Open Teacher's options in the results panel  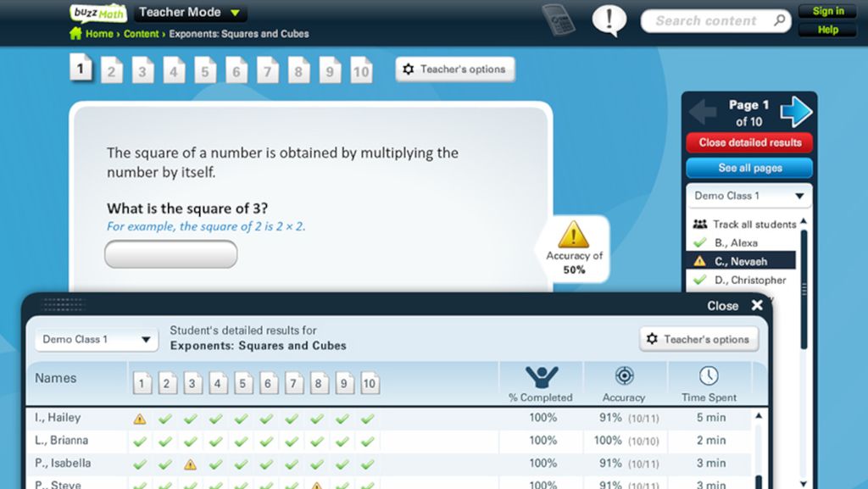(x=698, y=339)
